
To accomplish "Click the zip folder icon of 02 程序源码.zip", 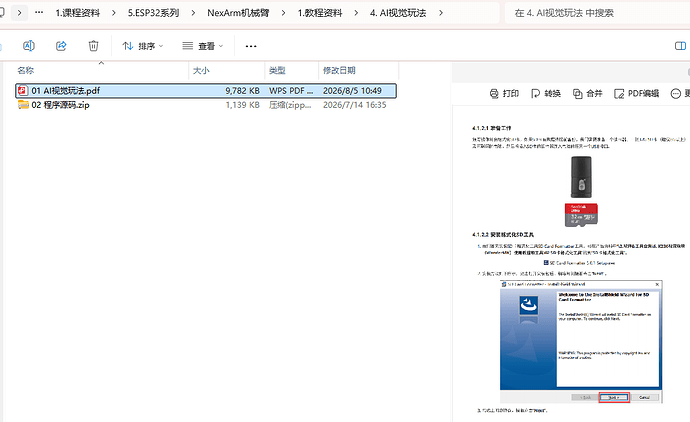I will pyautogui.click(x=23, y=105).
